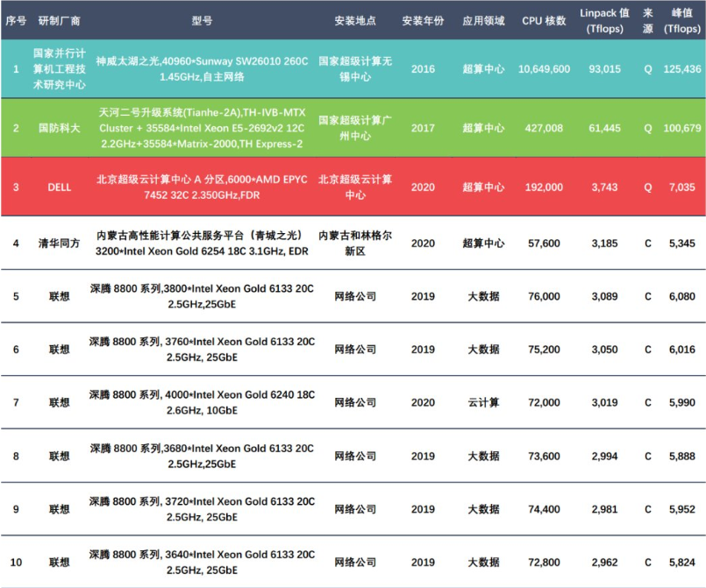Click the peak value 7,035
The height and width of the screenshot is (588, 706).
pos(681,188)
